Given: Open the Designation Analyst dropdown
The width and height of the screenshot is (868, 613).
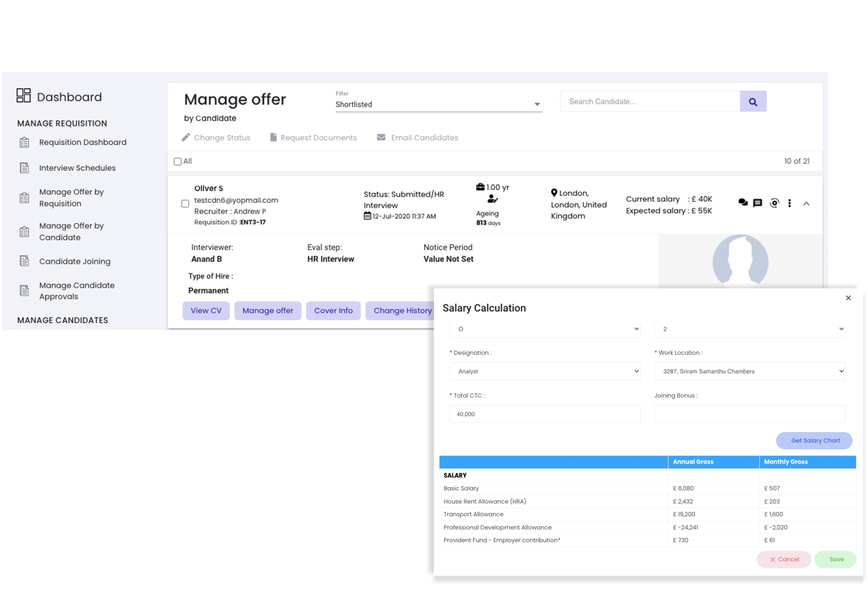Looking at the screenshot, I should [x=545, y=371].
